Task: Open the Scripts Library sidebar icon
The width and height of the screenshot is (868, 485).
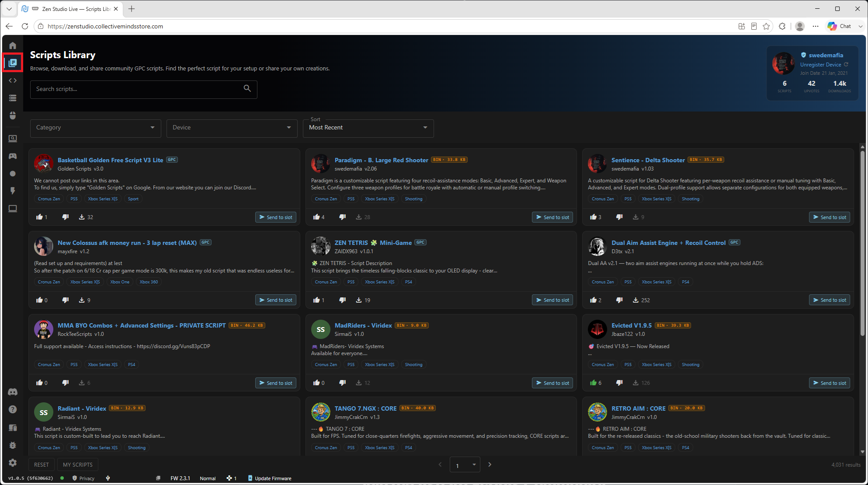Action: (x=13, y=63)
